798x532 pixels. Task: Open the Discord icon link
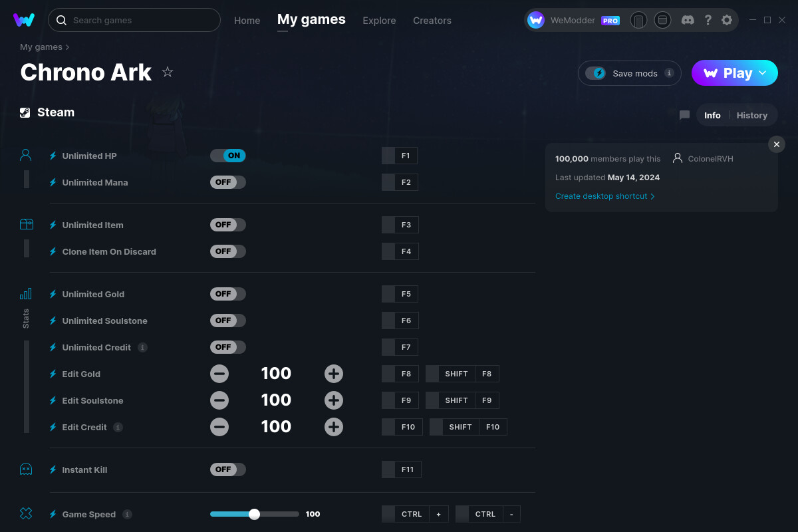pyautogui.click(x=688, y=20)
